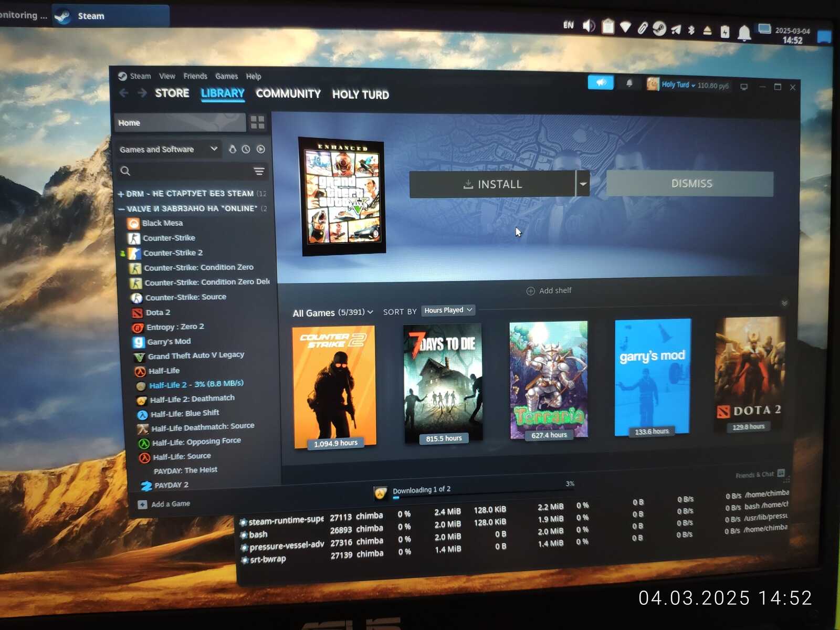840x630 pixels.
Task: Open the megaphone announcements button
Action: (601, 82)
